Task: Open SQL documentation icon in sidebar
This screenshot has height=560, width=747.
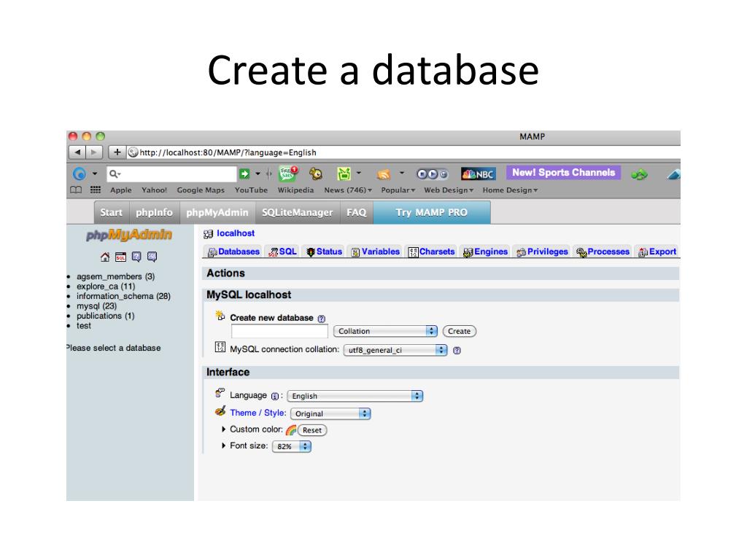Action: pyautogui.click(x=152, y=257)
